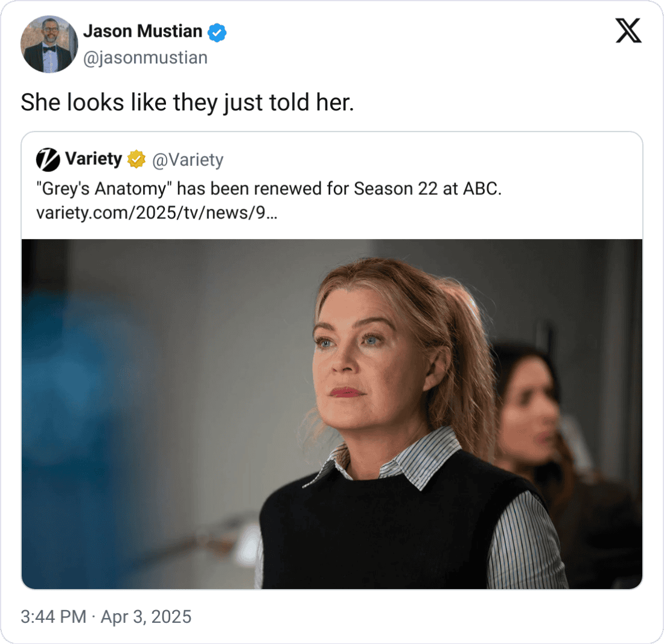The width and height of the screenshot is (664, 644).
Task: Open Jason Mustian's profile picture
Action: [51, 44]
